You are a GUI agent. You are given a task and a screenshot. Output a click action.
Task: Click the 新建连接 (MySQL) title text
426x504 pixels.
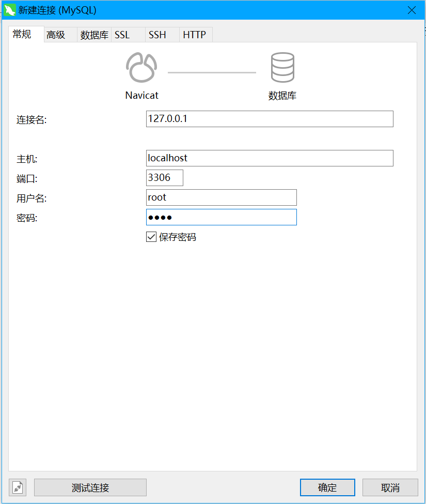point(57,10)
